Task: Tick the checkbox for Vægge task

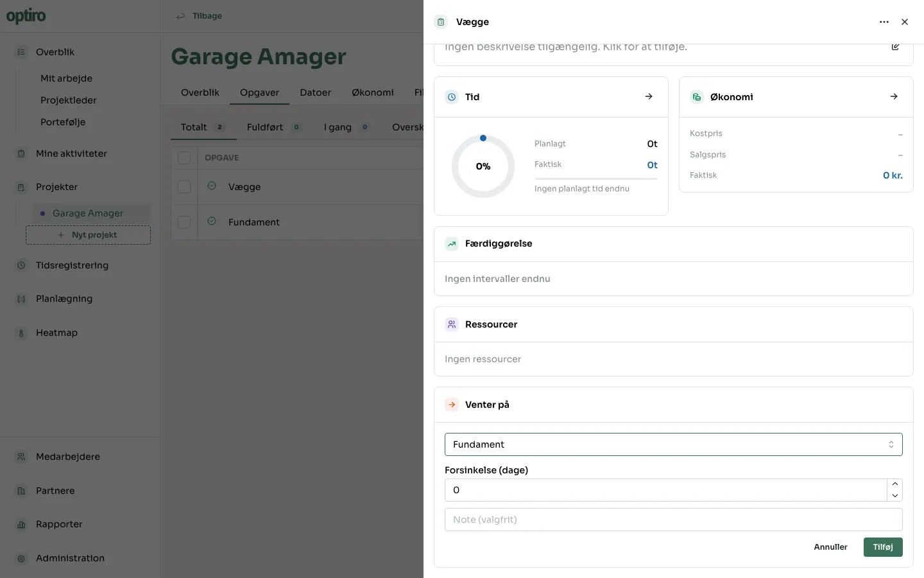Action: [184, 187]
